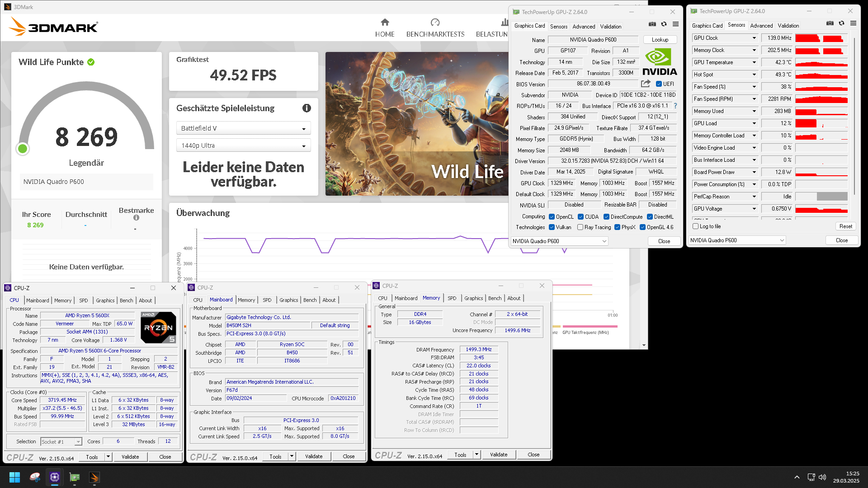The width and height of the screenshot is (868, 488).
Task: Open BENCHMARKTESTS in 3DMark
Action: click(x=435, y=28)
